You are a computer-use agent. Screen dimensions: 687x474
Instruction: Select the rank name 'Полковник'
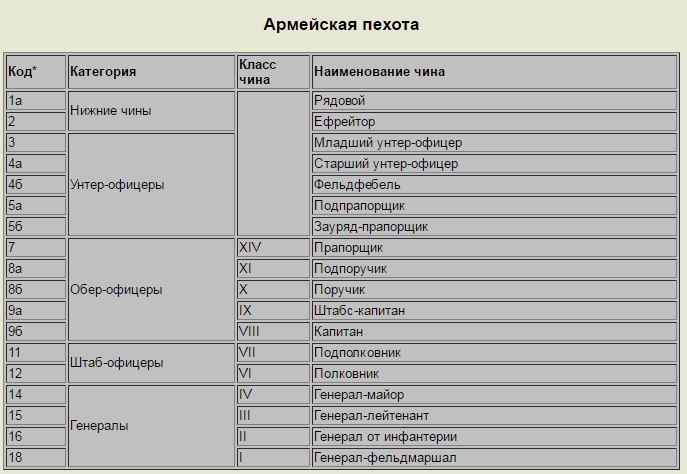[494, 374]
